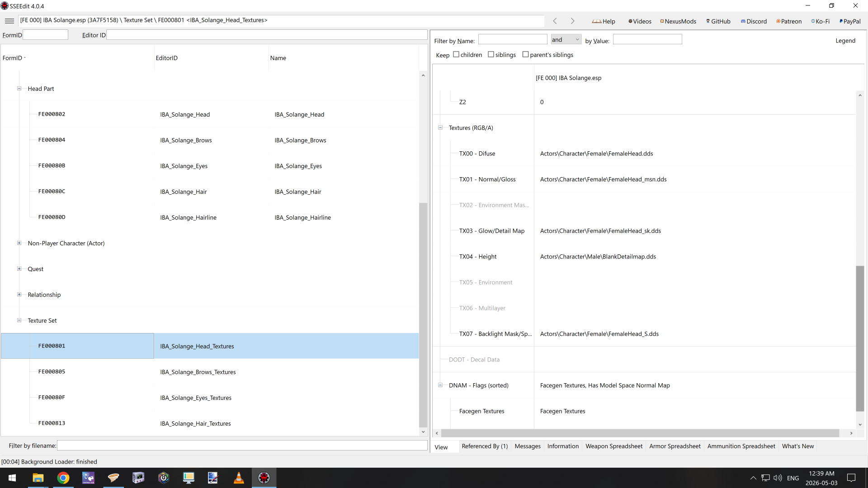Viewport: 868px width, 488px height.
Task: Collapse the DNAM - Flags node
Action: click(440, 385)
